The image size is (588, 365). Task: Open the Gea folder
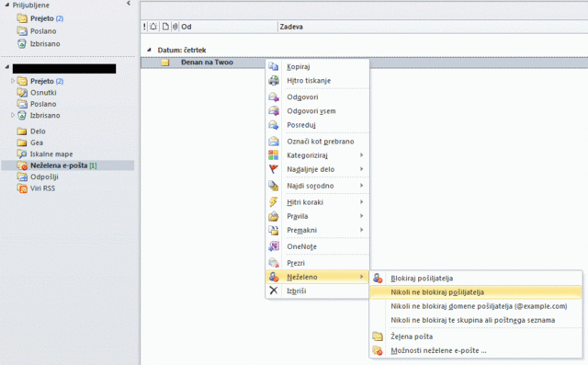tap(37, 143)
